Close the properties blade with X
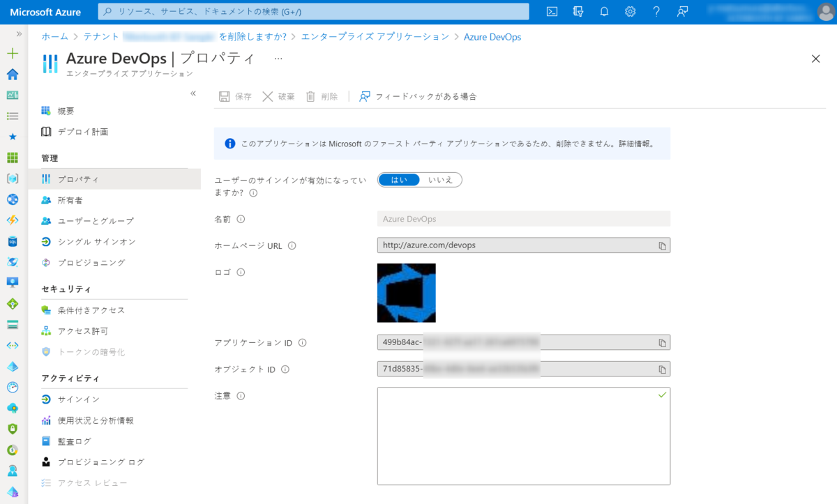Image resolution: width=837 pixels, height=504 pixels. point(816,59)
